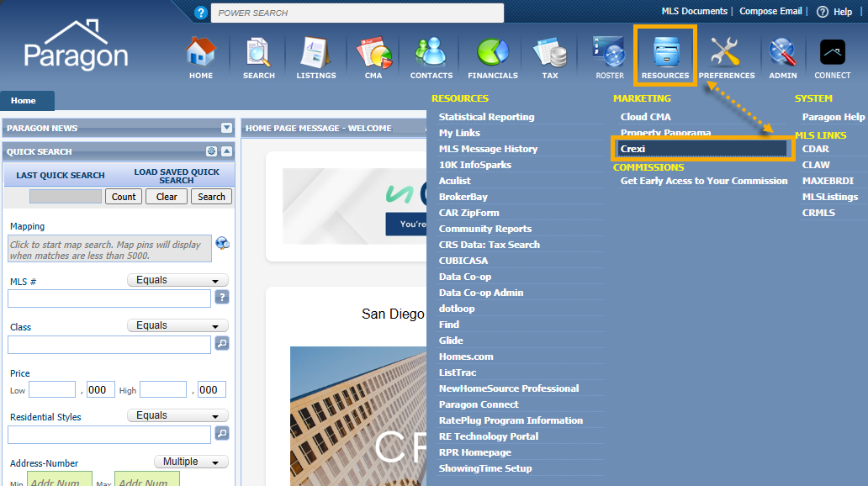Open the map search globe icon
This screenshot has width=868, height=486.
click(223, 243)
